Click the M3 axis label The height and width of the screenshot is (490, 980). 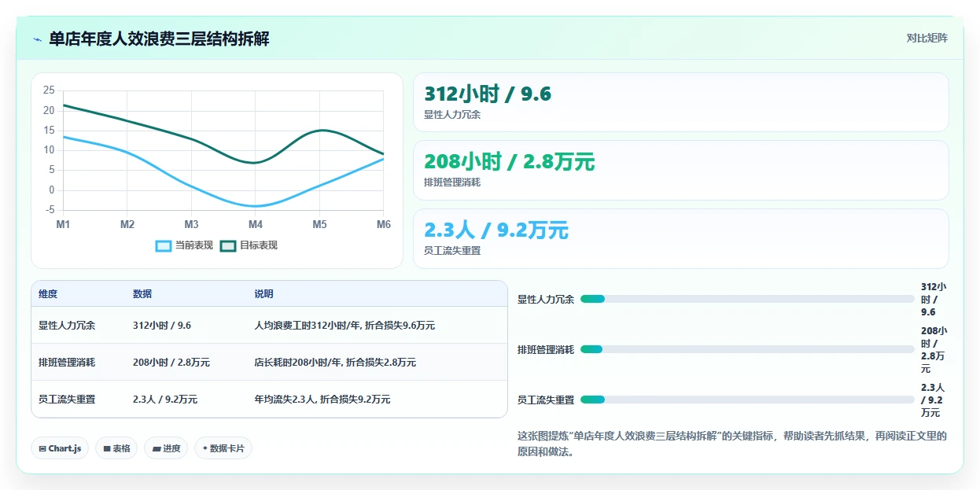click(191, 224)
